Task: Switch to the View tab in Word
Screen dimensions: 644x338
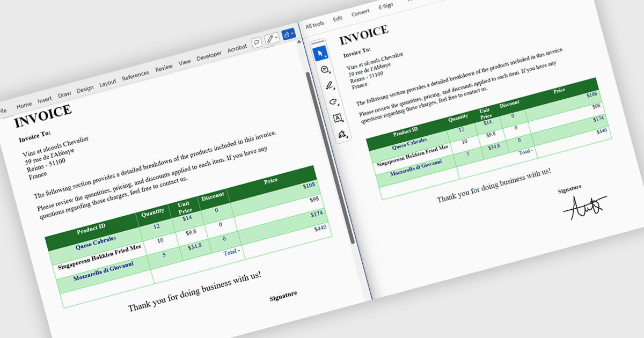Action: coord(185,63)
